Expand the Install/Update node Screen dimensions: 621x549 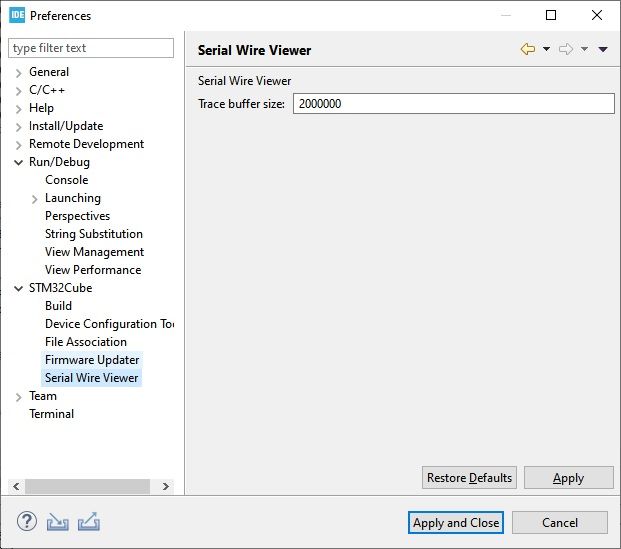point(19,127)
